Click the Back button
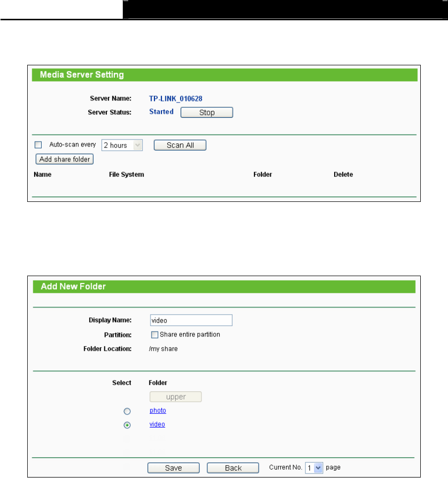Viewport: 448px width, 478px height. (233, 468)
